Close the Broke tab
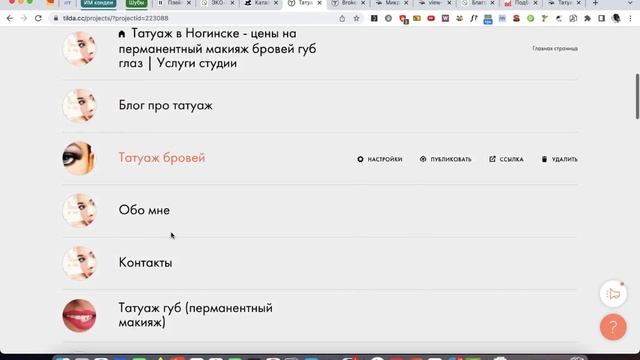 tap(363, 3)
